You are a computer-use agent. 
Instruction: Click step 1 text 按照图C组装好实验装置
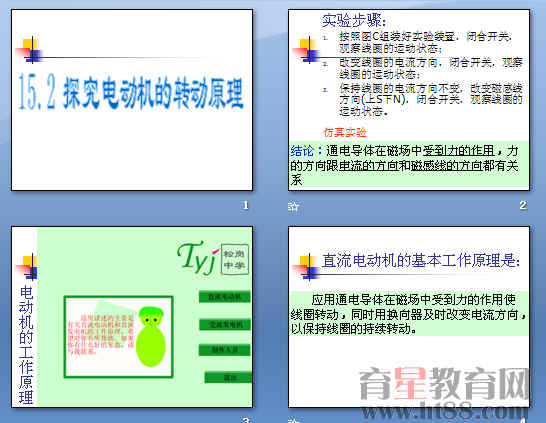tap(426, 42)
